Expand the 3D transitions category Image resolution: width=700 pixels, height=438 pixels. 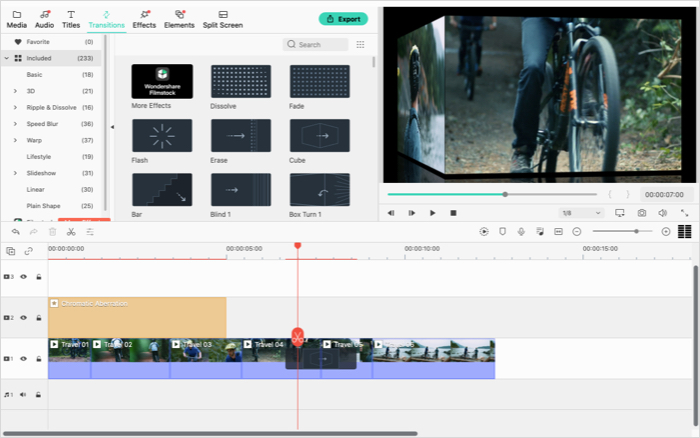click(x=15, y=91)
